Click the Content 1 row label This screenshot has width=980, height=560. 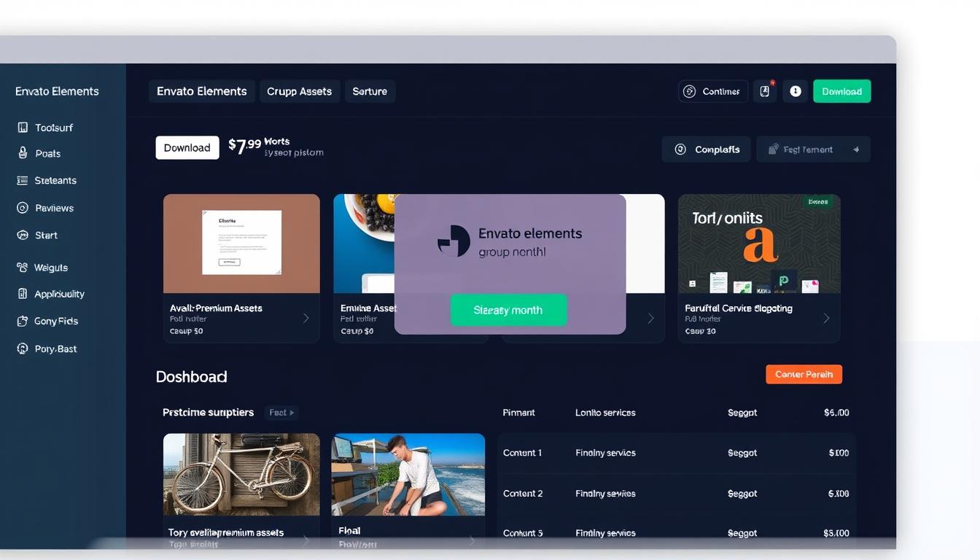pos(522,453)
